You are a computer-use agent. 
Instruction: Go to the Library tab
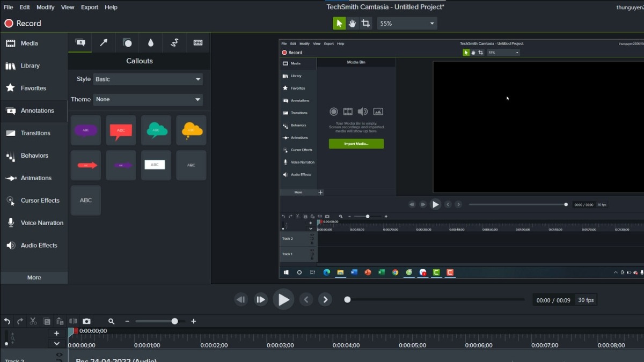34,66
